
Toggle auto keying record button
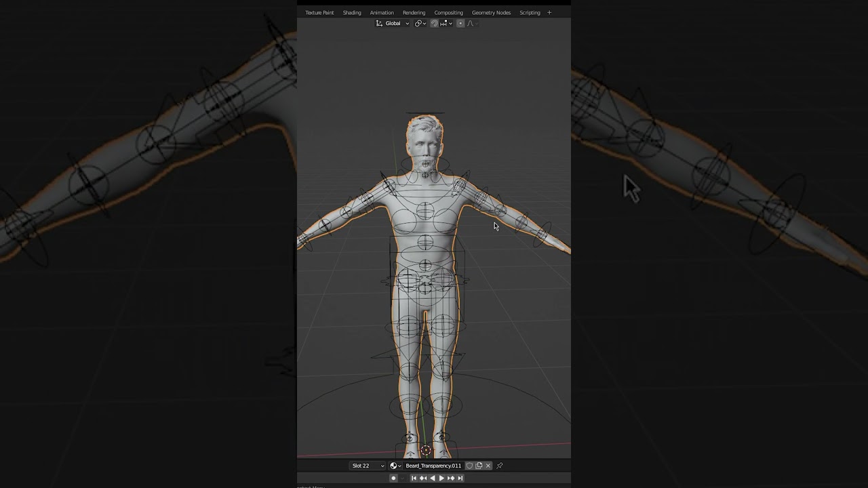point(393,479)
